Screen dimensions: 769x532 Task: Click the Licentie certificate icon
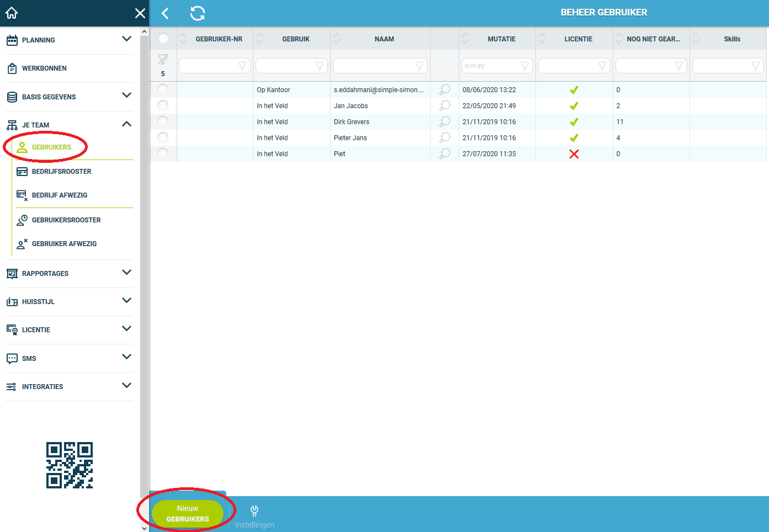pyautogui.click(x=12, y=330)
